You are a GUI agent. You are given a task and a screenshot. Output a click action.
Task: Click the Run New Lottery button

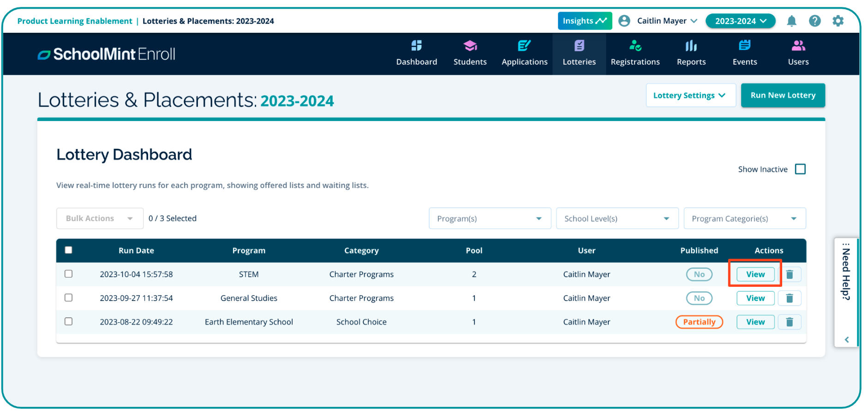[783, 96]
